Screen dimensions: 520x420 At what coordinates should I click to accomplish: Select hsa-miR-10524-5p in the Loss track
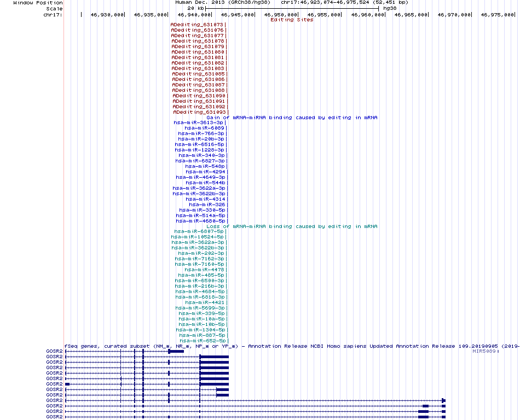[x=198, y=237]
